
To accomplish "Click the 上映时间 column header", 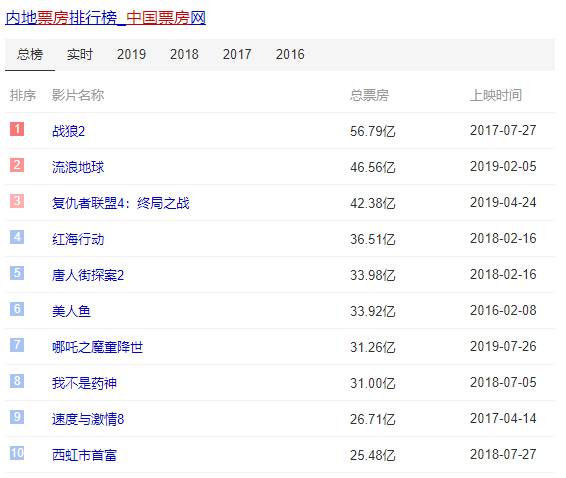I will click(x=496, y=95).
